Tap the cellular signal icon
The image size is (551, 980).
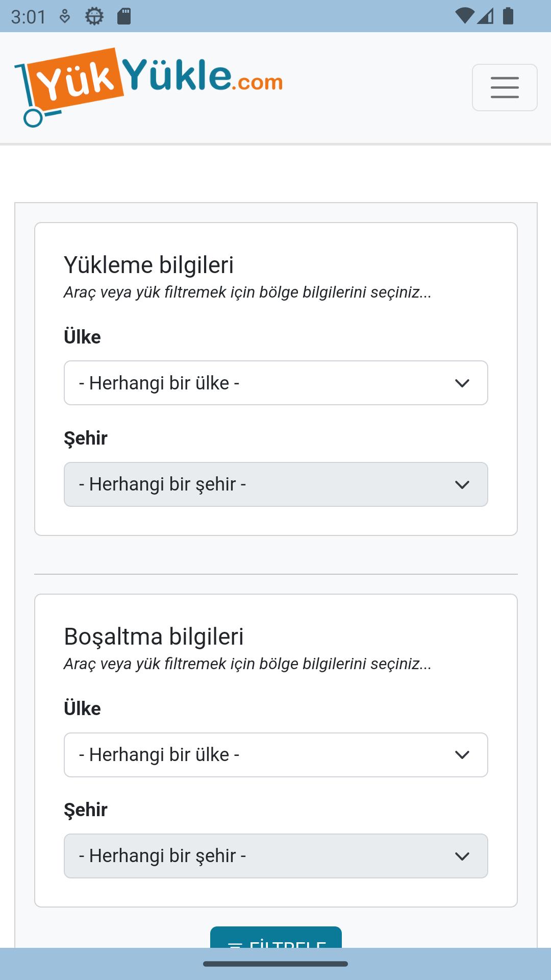485,16
